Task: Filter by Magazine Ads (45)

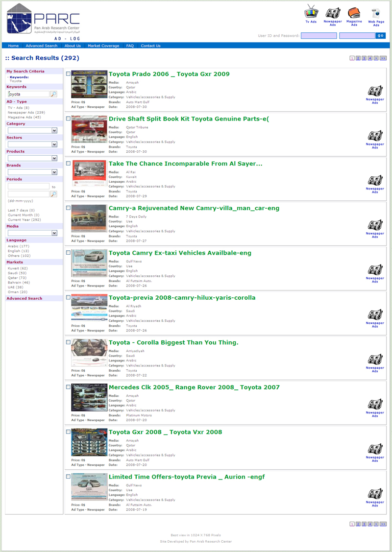Action: coord(24,117)
